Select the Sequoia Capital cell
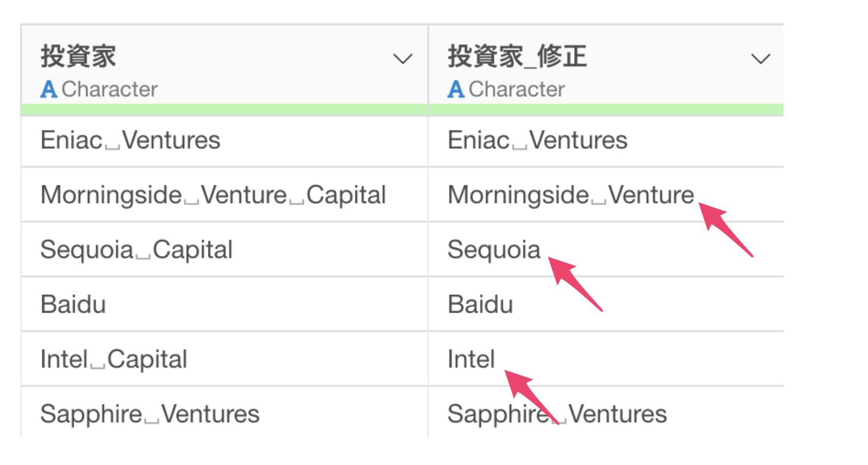The height and width of the screenshot is (465, 868). (225, 249)
